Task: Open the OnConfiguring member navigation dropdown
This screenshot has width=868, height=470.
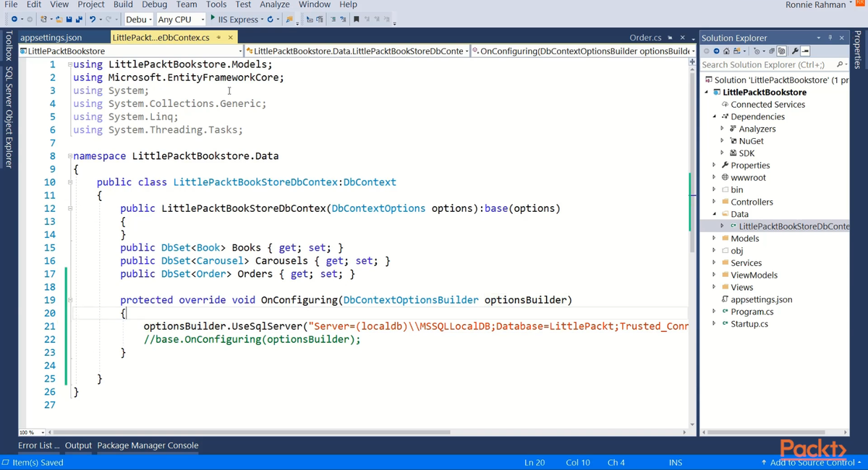Action: click(583, 51)
